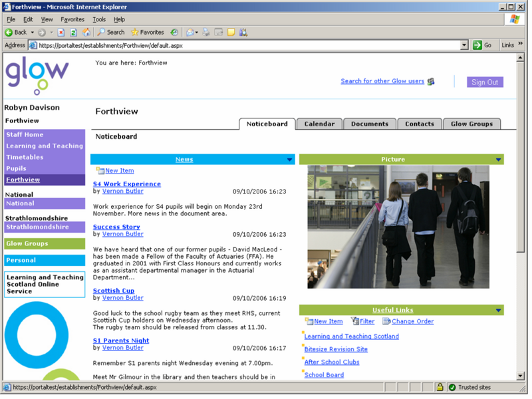This screenshot has width=532, height=399.
Task: Open the Favorites star in the toolbar
Action: [x=148, y=33]
